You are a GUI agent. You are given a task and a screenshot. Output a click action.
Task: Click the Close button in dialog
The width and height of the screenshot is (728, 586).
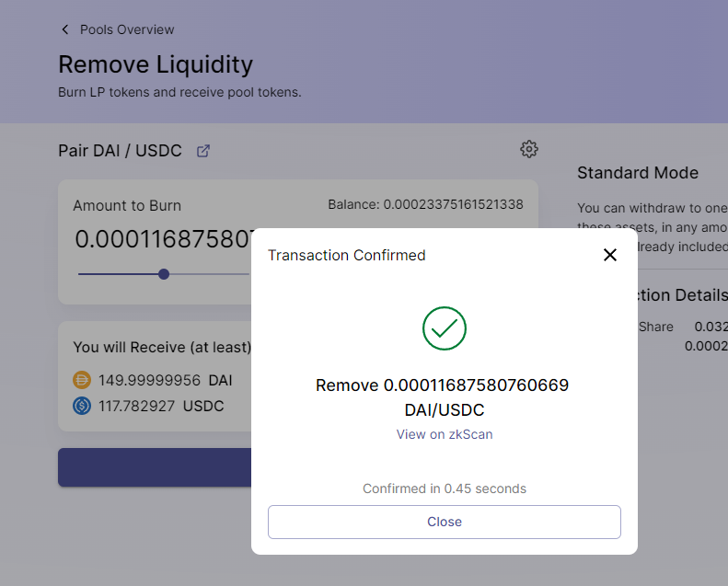coord(445,522)
